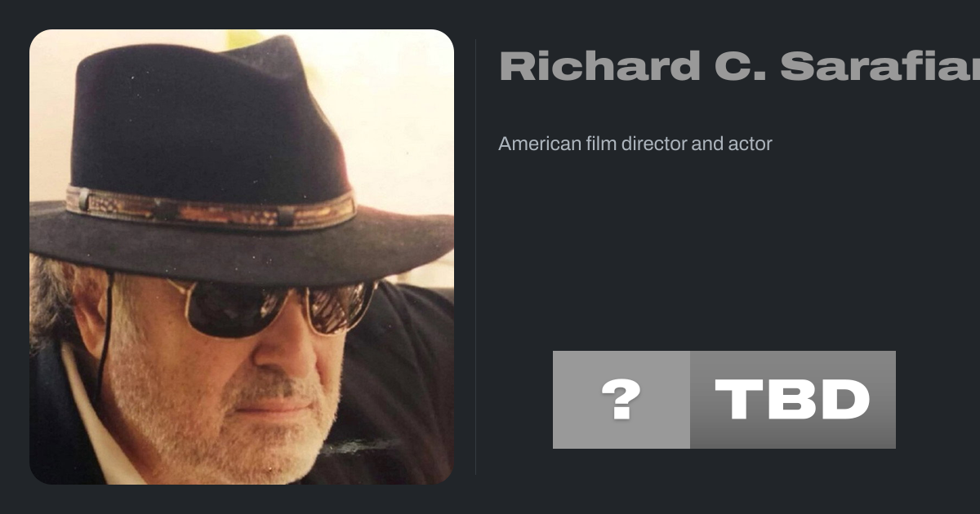Click the vertical divider beside the photo
Image resolution: width=980 pixels, height=514 pixels.
pos(475,257)
